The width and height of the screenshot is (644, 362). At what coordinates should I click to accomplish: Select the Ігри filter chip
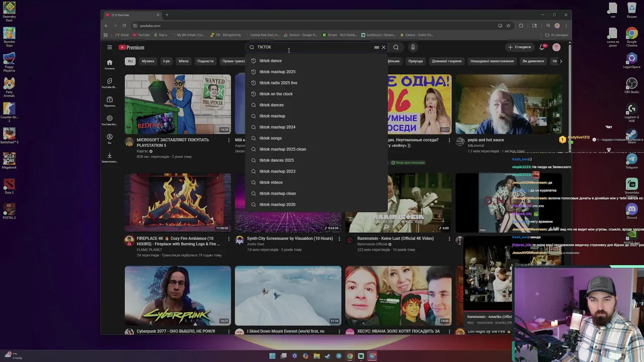[166, 61]
